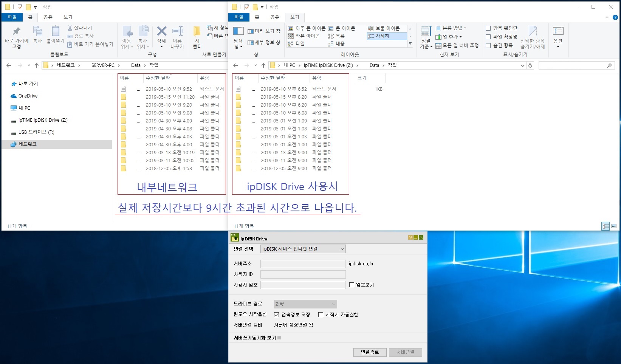
Task: Click SERVER-PC in left address bar
Action: [x=103, y=65]
